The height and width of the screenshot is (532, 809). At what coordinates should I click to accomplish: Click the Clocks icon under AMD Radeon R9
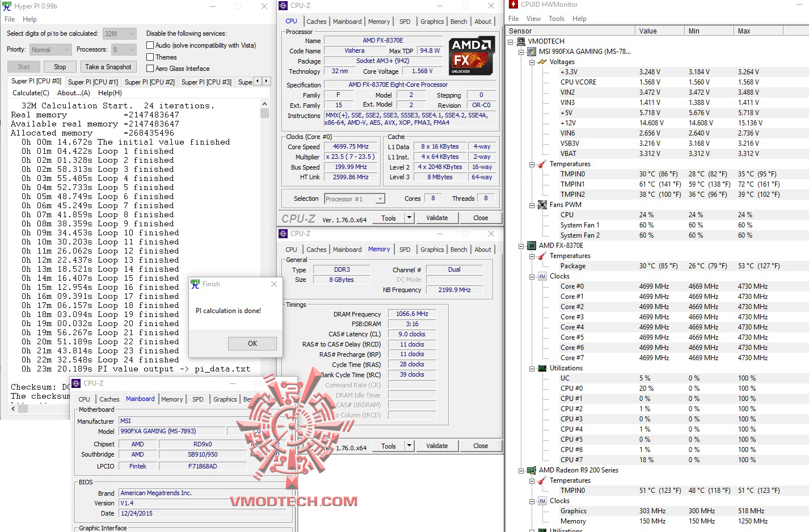click(x=542, y=501)
